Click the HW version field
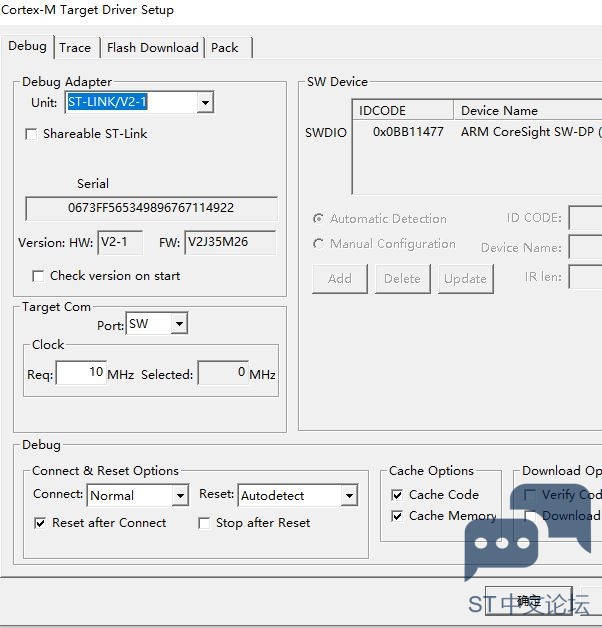The height and width of the screenshot is (628, 602). click(120, 242)
